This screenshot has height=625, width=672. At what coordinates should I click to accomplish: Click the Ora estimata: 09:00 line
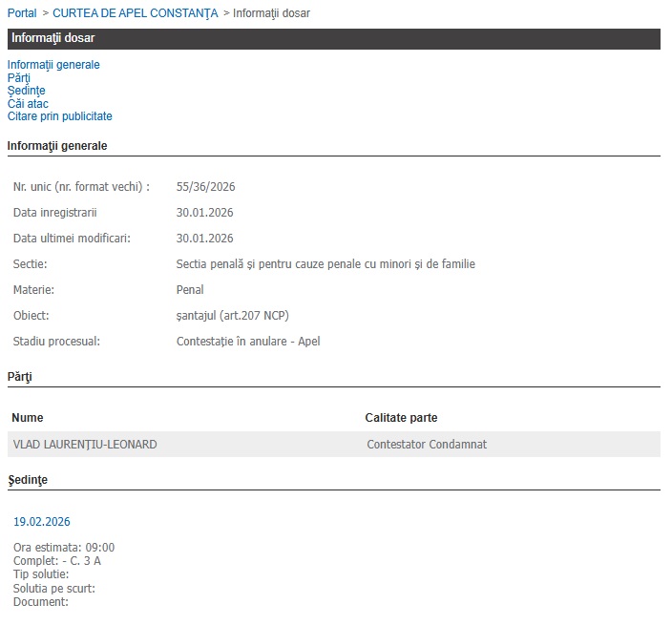coord(64,548)
